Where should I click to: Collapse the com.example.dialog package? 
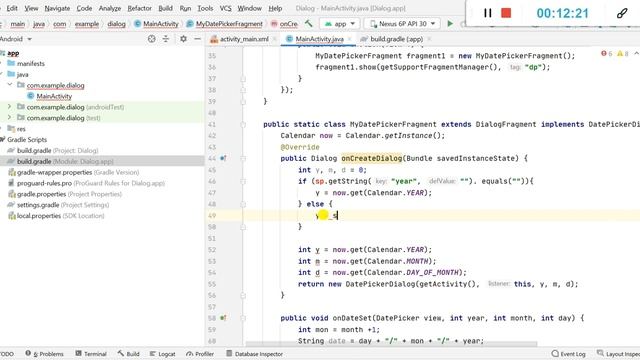[10, 85]
